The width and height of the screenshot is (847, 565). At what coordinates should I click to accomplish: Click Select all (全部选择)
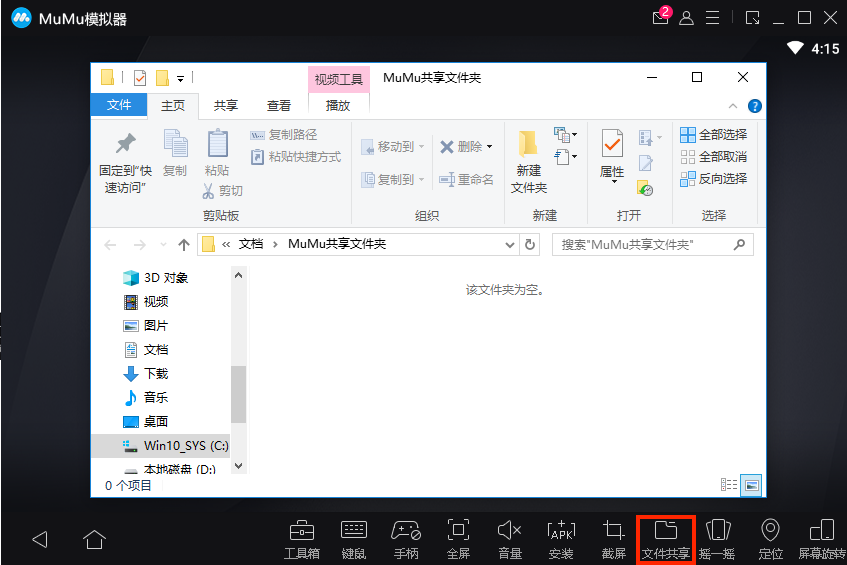tap(714, 134)
